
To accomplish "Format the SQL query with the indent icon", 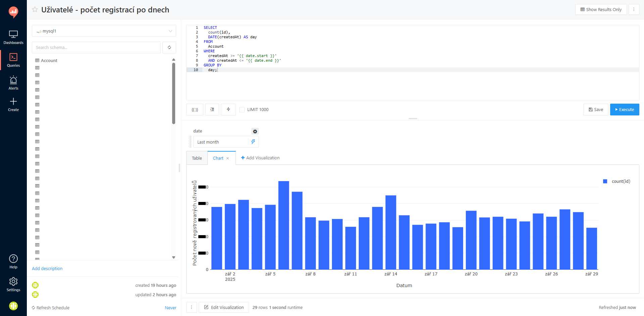I will (212, 110).
